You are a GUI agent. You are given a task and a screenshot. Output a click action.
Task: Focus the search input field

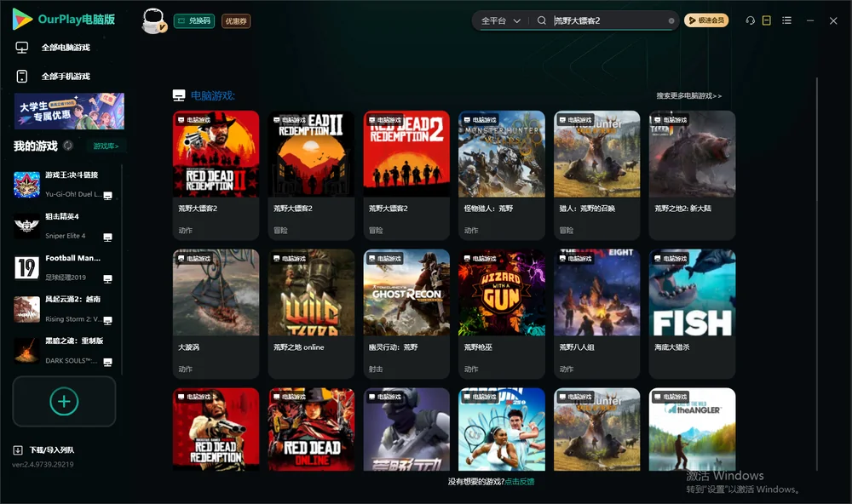(608, 20)
